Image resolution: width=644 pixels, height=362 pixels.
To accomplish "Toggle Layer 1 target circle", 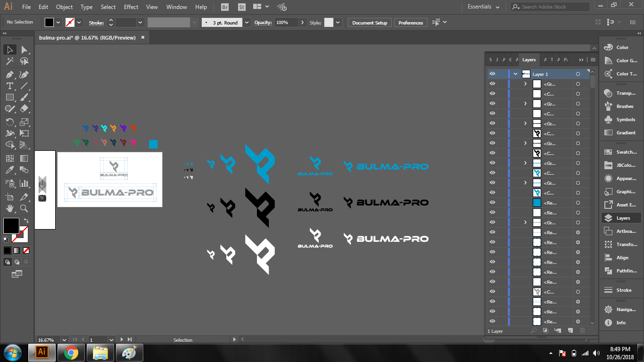I will [578, 74].
